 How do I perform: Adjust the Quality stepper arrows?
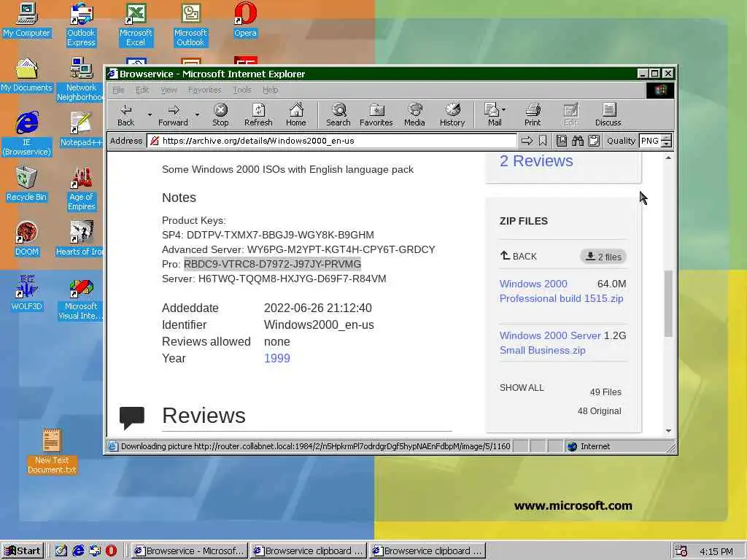pyautogui.click(x=667, y=141)
